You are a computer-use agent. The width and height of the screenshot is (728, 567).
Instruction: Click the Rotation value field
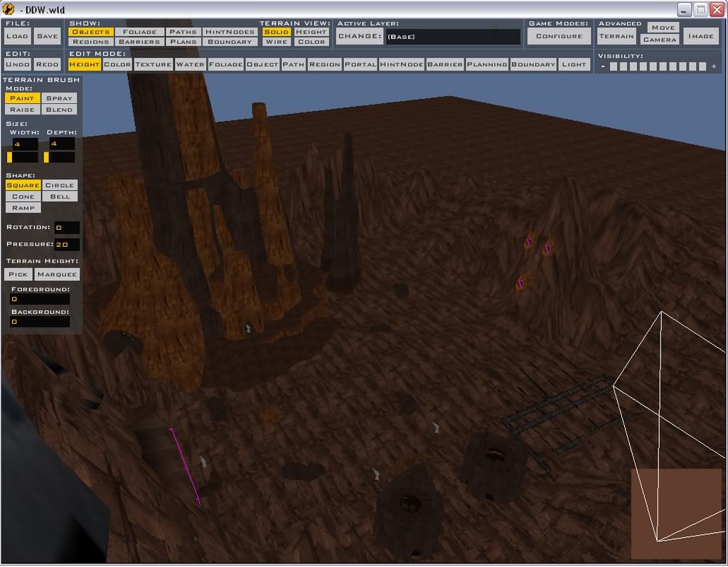pos(67,228)
